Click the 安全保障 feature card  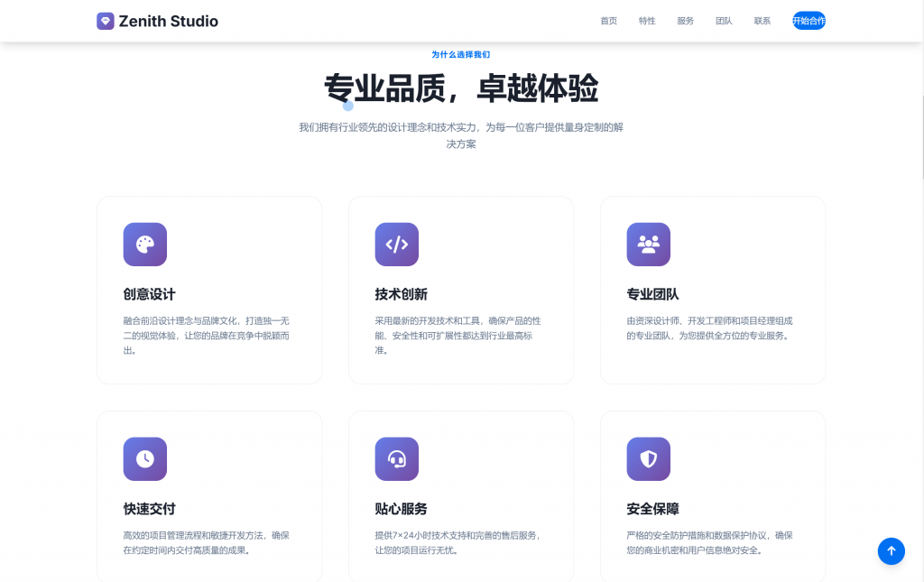coord(713,495)
